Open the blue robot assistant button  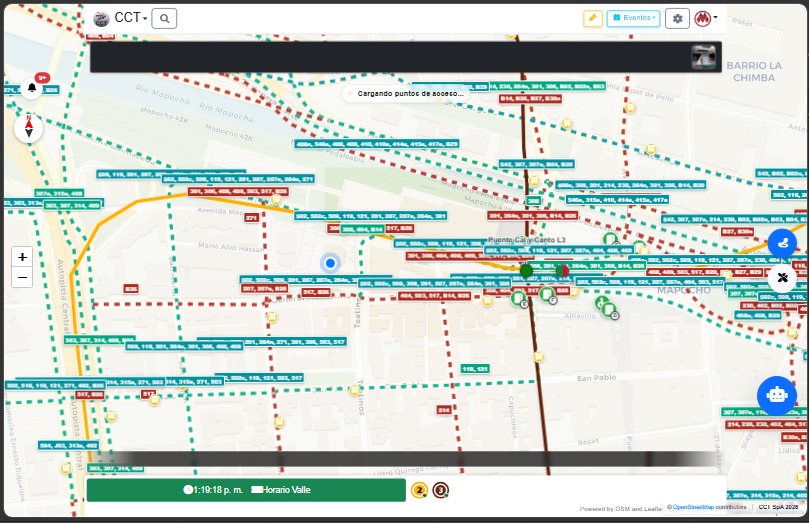(776, 396)
